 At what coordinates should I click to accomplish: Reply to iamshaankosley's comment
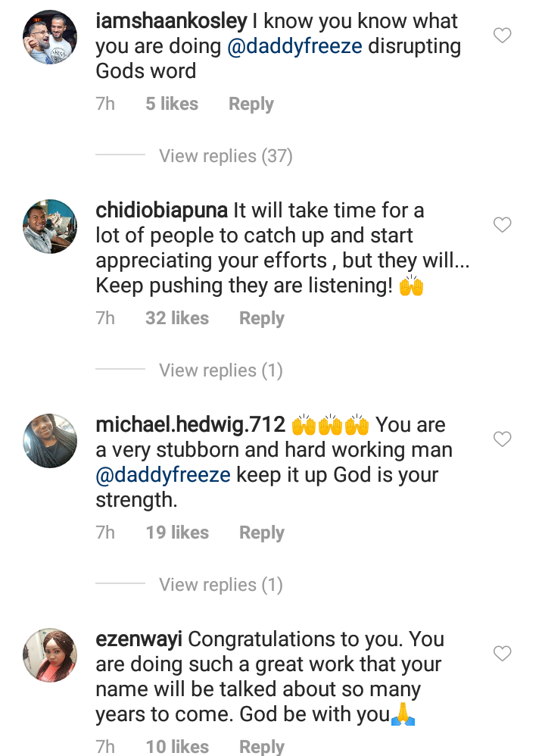251,104
